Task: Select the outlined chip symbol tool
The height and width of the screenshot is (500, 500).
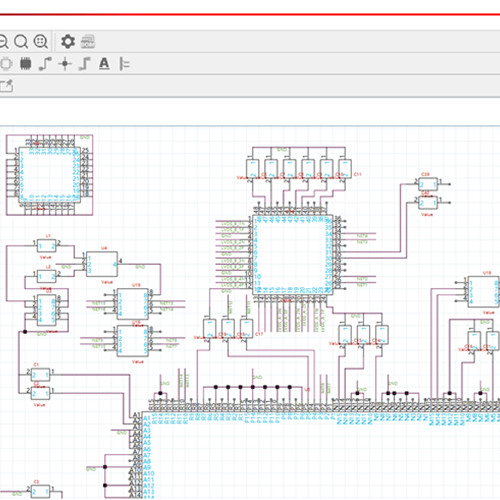Action: coord(6,64)
